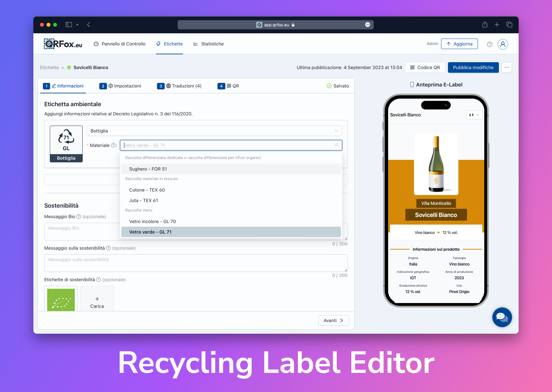Click the user profile avatar icon
This screenshot has width=552, height=392.
pyautogui.click(x=503, y=44)
